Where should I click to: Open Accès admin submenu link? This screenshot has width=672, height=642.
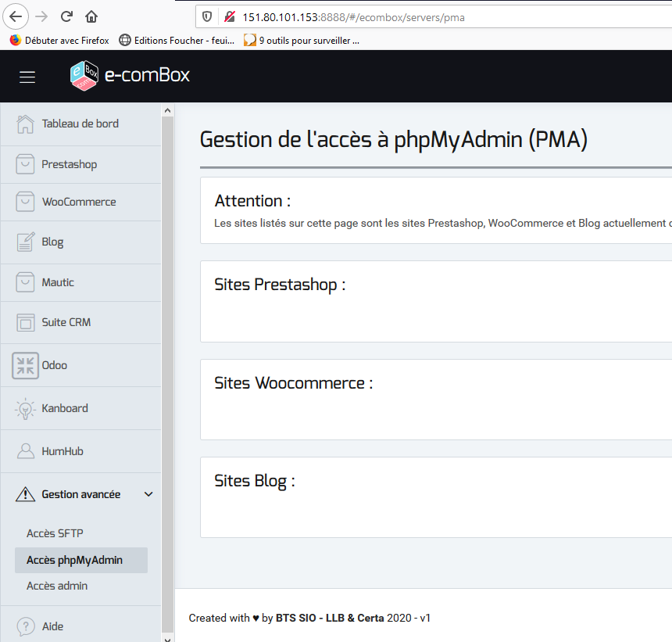click(x=57, y=586)
